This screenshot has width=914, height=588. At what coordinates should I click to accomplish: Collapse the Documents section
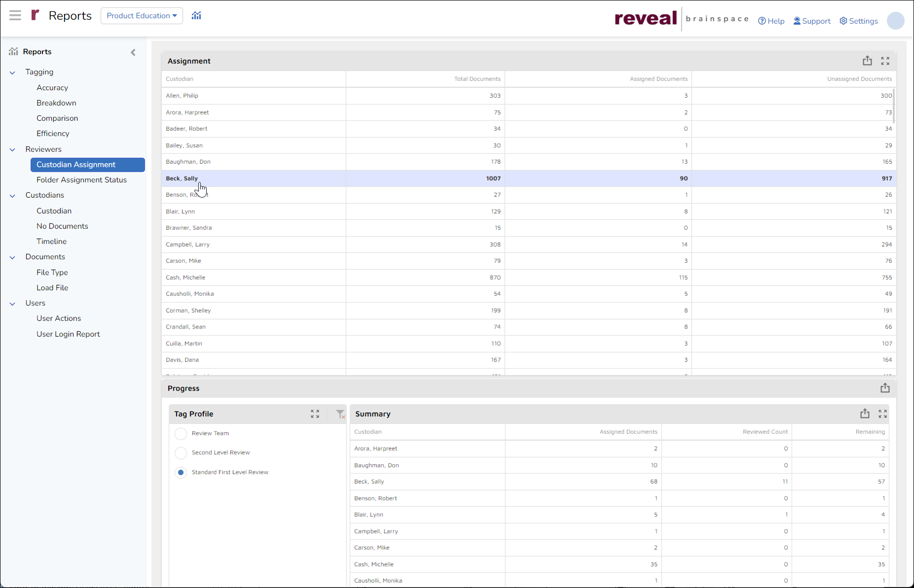[x=12, y=257]
